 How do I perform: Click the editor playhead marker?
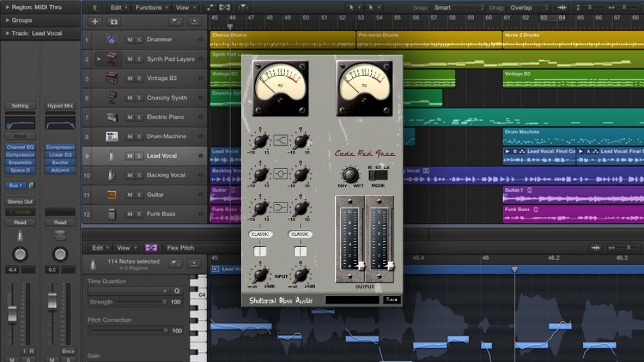click(514, 269)
